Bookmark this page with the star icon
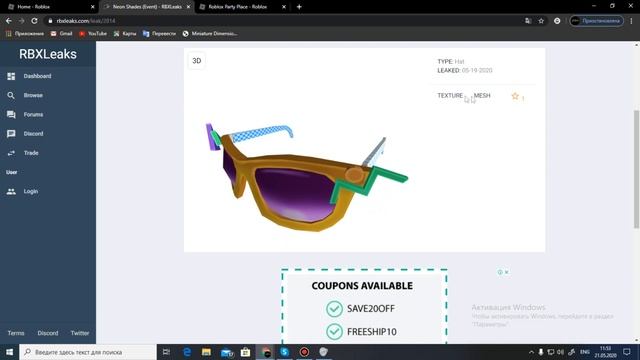 coord(541,21)
